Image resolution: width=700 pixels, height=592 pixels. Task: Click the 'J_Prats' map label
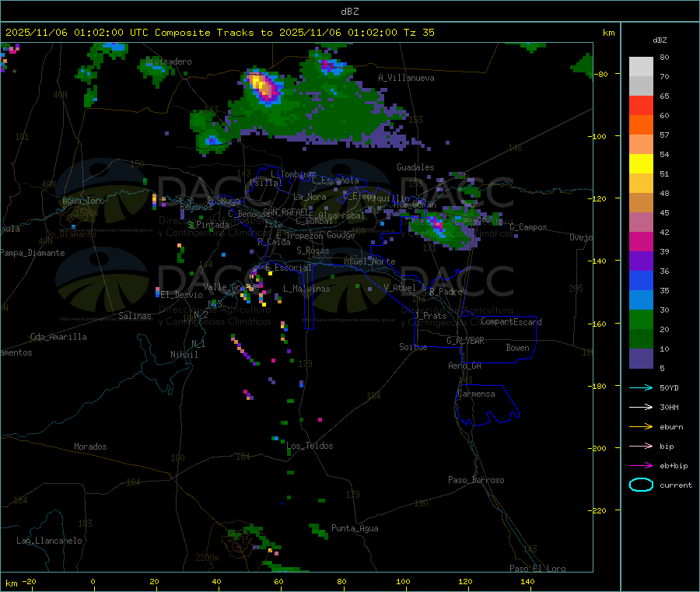(431, 316)
